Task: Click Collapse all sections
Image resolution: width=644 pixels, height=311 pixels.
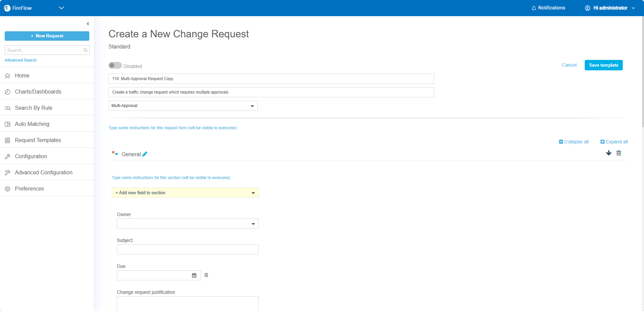Action: coord(574,142)
